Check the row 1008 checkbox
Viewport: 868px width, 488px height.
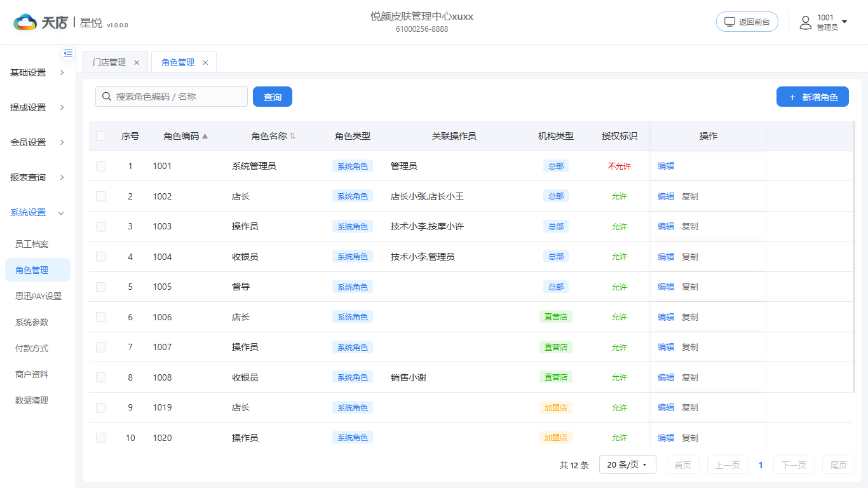tap(101, 377)
